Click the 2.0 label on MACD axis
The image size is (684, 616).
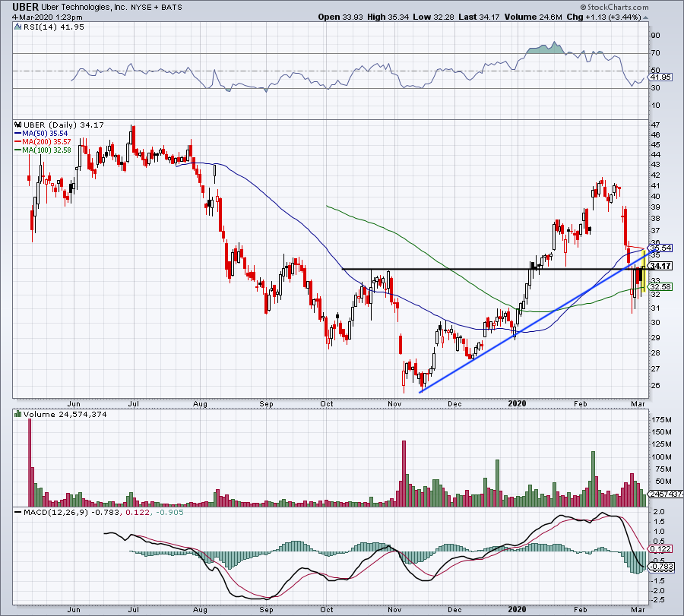pyautogui.click(x=660, y=512)
